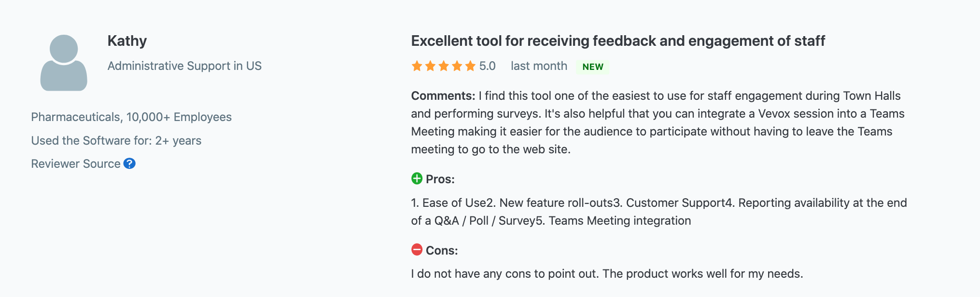Click the 5.0 rating score

(488, 66)
